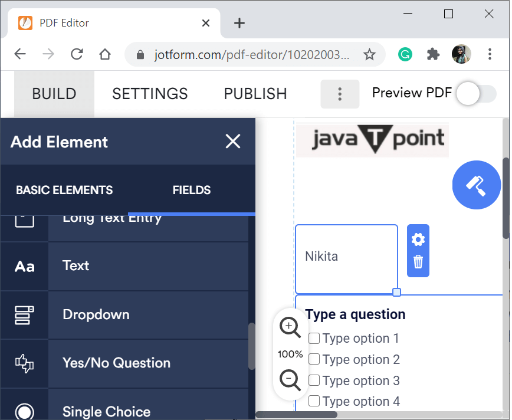
Task: Open Chrome's three-dot menu
Action: [490, 54]
